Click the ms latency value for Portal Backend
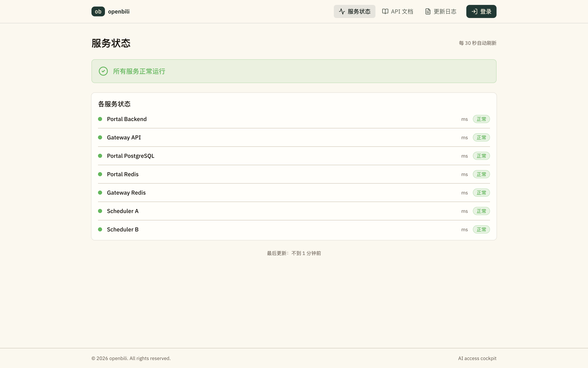 pyautogui.click(x=464, y=119)
